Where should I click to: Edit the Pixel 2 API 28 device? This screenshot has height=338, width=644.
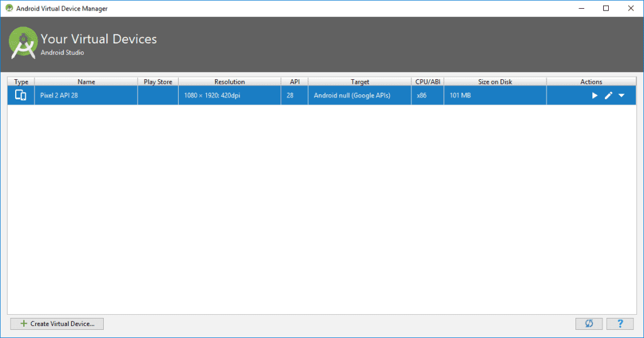(608, 95)
